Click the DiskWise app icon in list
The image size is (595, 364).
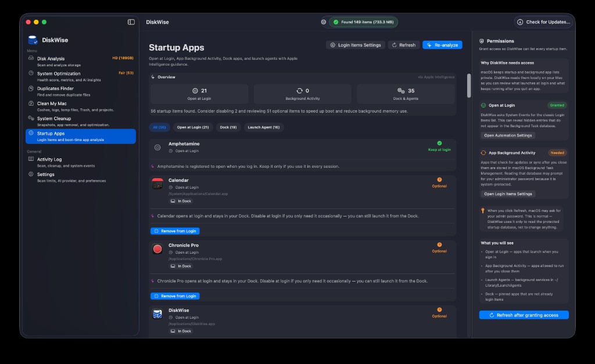click(x=157, y=314)
